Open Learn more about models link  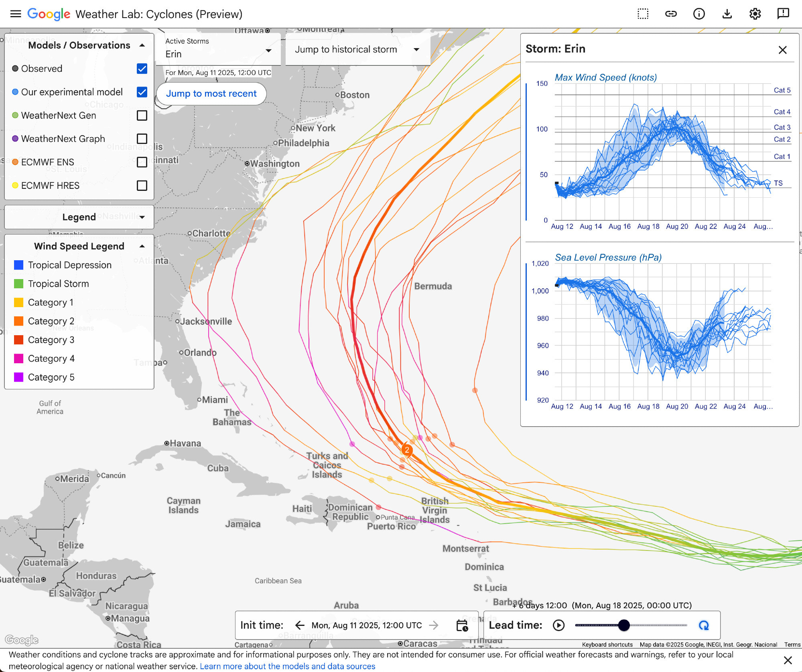(287, 666)
